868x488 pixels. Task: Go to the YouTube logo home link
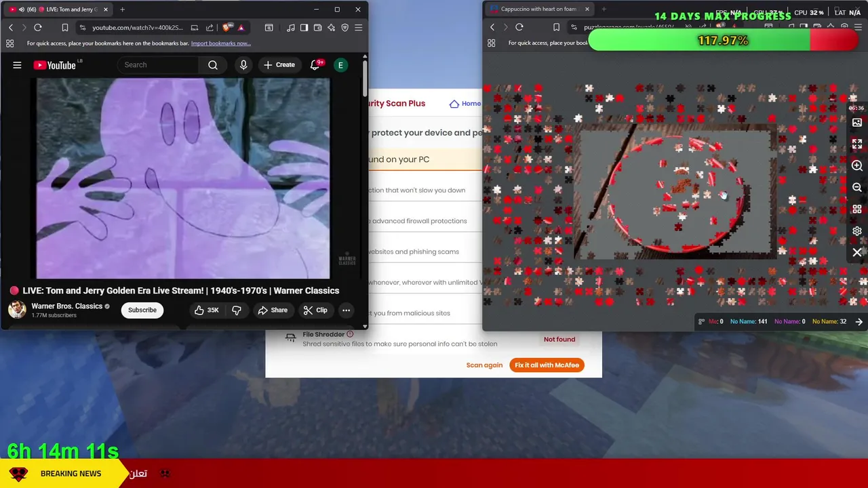pyautogui.click(x=55, y=65)
